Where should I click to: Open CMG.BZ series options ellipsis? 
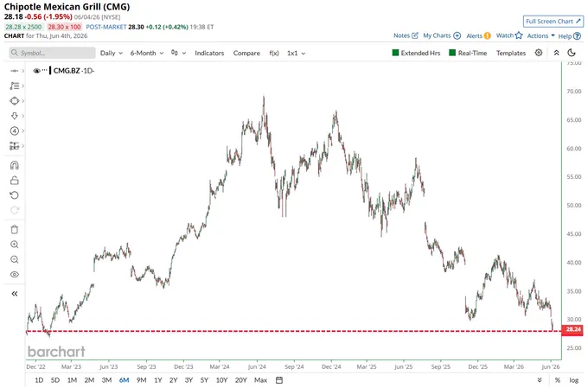(x=45, y=71)
